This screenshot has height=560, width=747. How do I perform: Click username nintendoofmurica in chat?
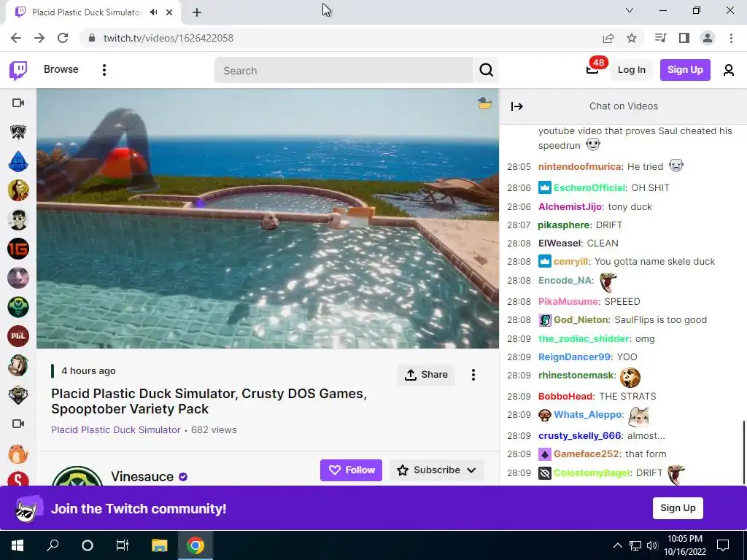coord(579,167)
